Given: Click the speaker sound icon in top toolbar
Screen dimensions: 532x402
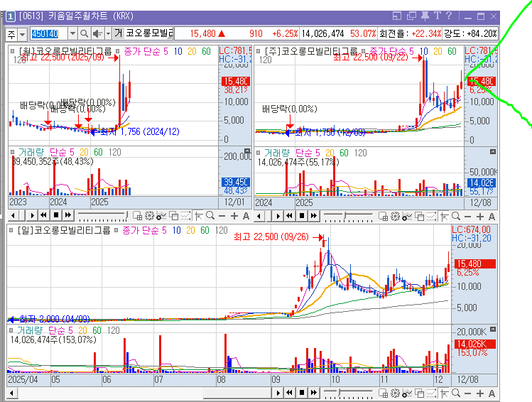Looking at the screenshot, I should pos(97,33).
